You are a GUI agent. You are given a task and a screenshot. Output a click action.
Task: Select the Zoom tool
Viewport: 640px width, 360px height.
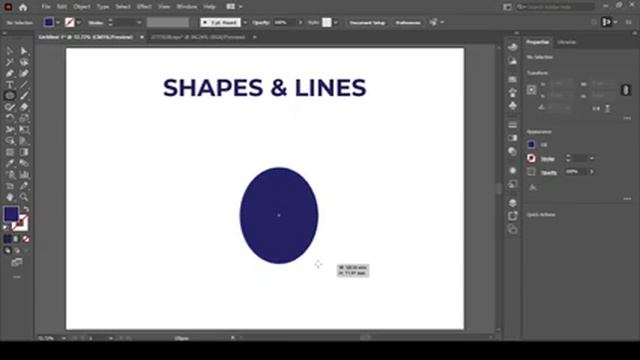click(x=24, y=197)
